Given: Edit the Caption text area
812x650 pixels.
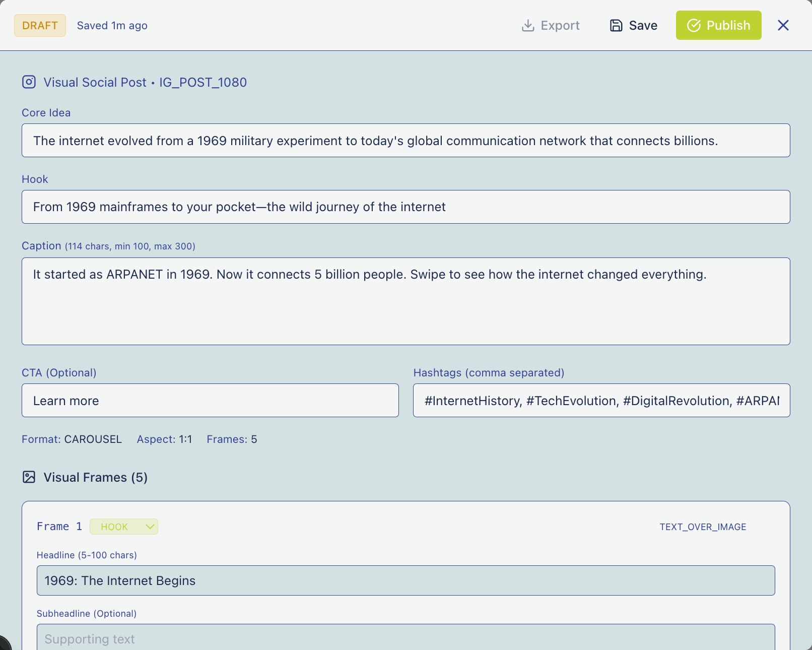Looking at the screenshot, I should (x=405, y=301).
